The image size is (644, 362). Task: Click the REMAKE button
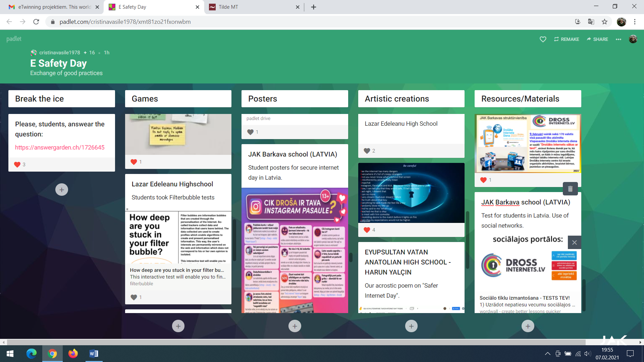pyautogui.click(x=566, y=39)
